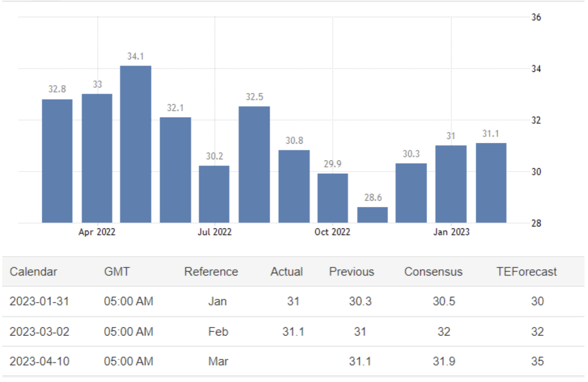The height and width of the screenshot is (382, 588).
Task: Select the bar labeled 30.8
Action: tap(294, 186)
